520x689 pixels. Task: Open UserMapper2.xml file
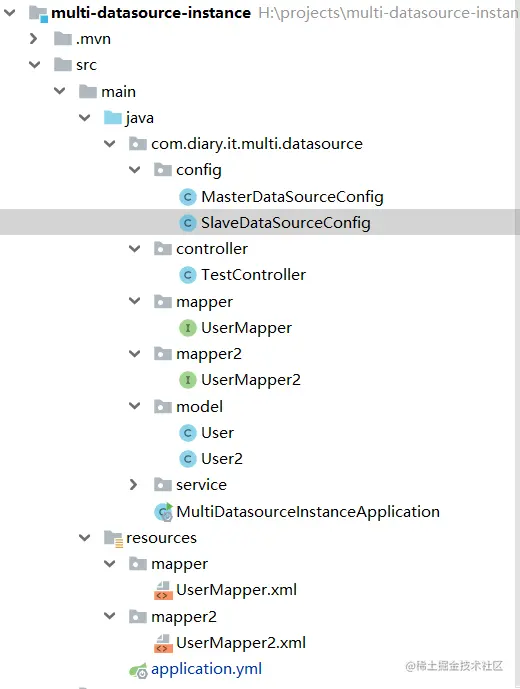point(240,643)
